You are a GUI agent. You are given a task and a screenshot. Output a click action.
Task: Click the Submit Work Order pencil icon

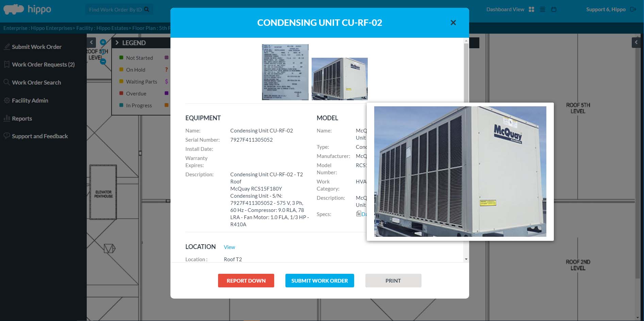6,47
